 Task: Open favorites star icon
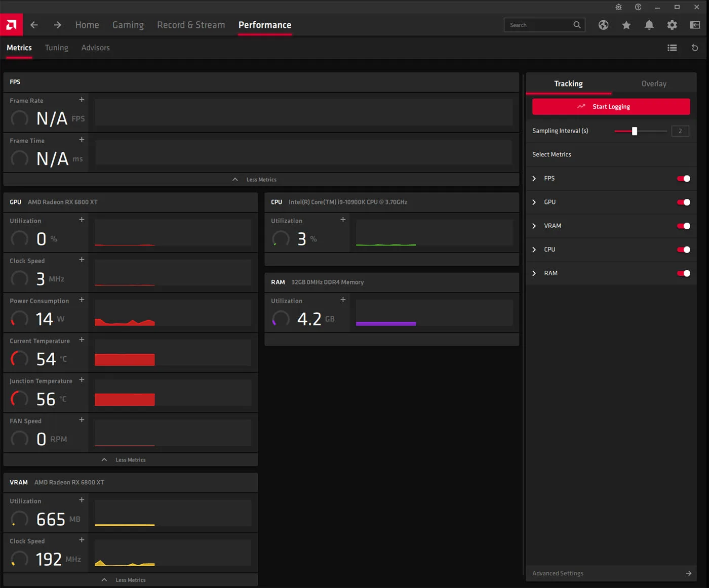coord(626,25)
